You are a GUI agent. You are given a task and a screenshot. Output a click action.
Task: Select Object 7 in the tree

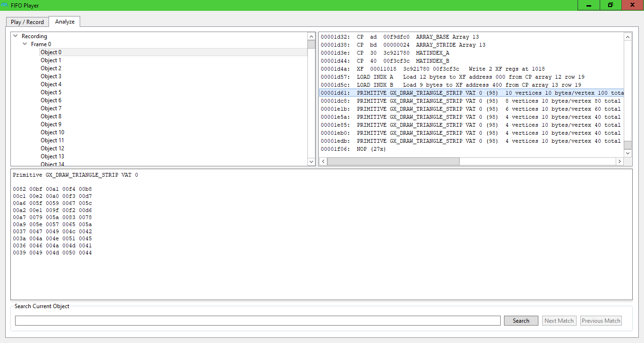point(51,108)
